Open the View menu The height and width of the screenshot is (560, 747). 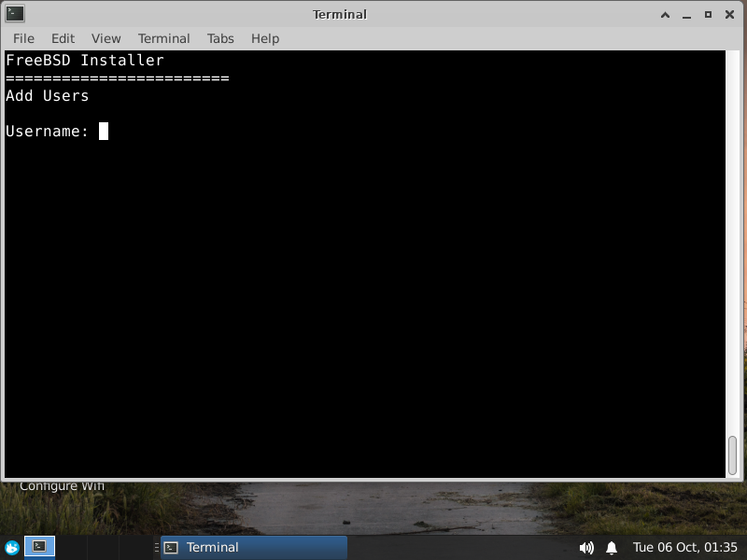(106, 38)
